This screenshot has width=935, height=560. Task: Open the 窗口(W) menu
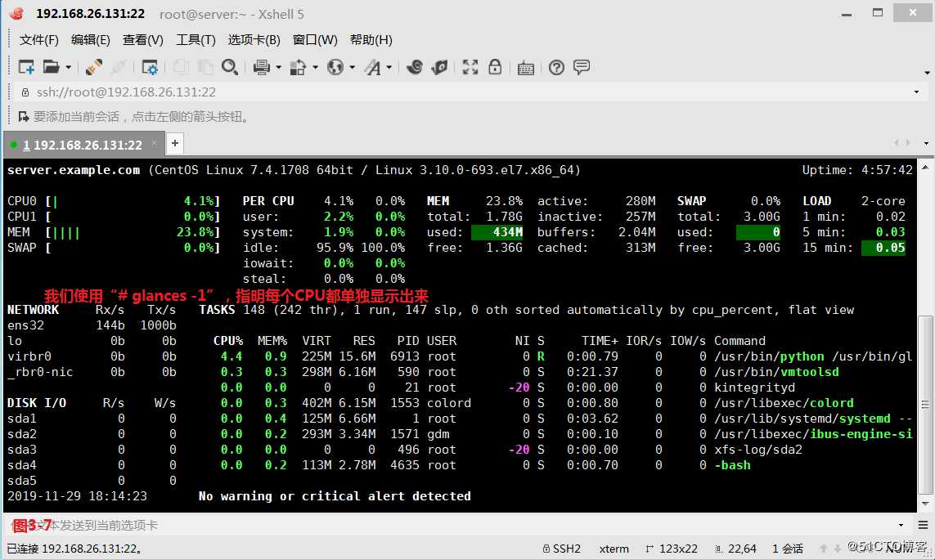coord(315,40)
